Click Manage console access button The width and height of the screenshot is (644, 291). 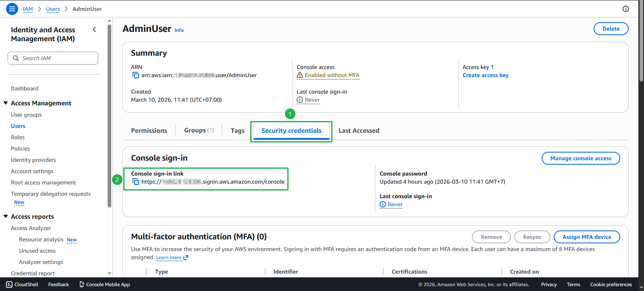581,158
